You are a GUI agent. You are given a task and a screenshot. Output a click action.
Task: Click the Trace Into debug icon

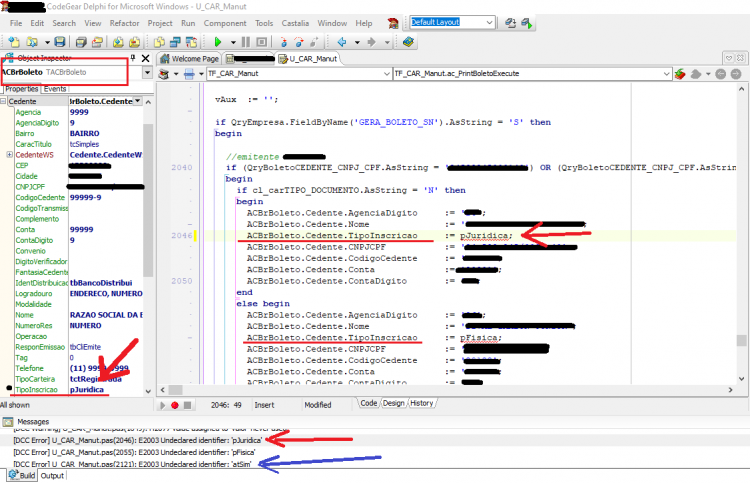[x=284, y=42]
